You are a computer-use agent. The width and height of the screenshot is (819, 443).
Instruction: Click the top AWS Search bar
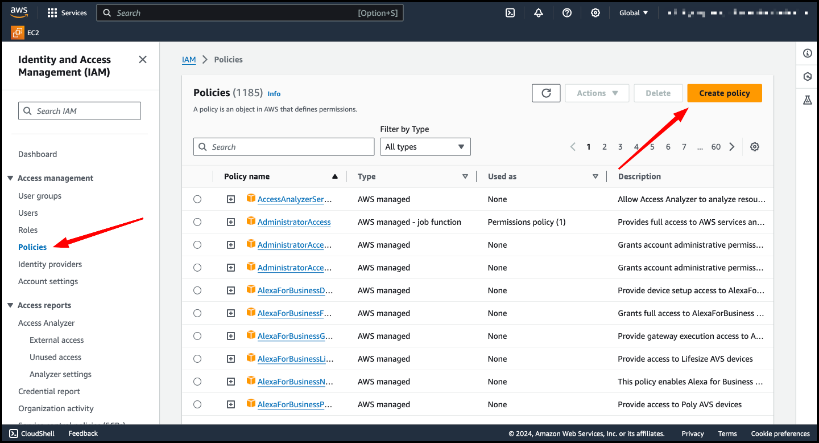250,13
